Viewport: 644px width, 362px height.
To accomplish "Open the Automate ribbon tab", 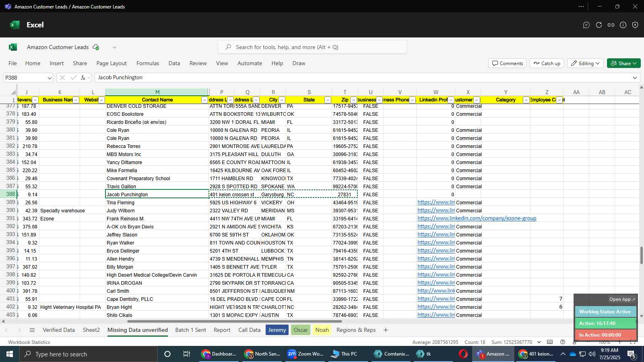I will tap(250, 63).
